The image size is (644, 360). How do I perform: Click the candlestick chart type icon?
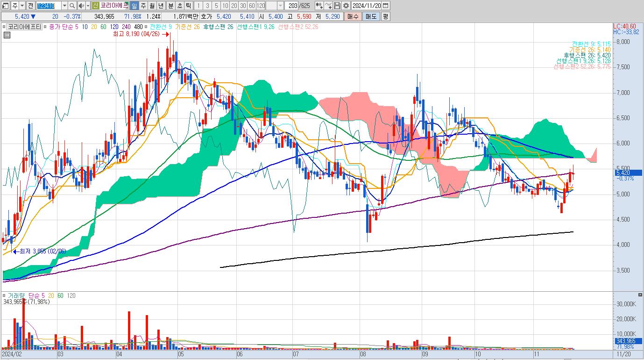(x=319, y=6)
